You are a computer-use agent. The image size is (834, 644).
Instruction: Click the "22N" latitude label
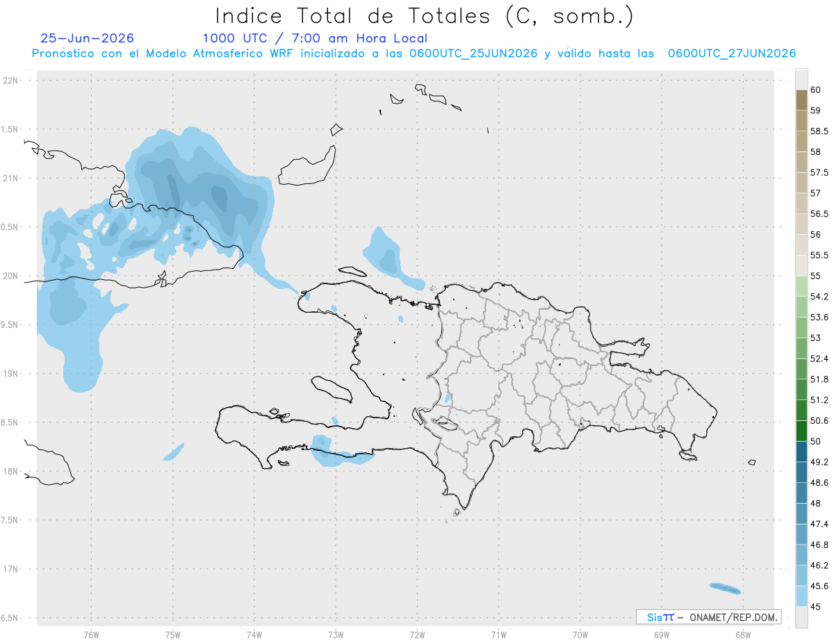11,81
